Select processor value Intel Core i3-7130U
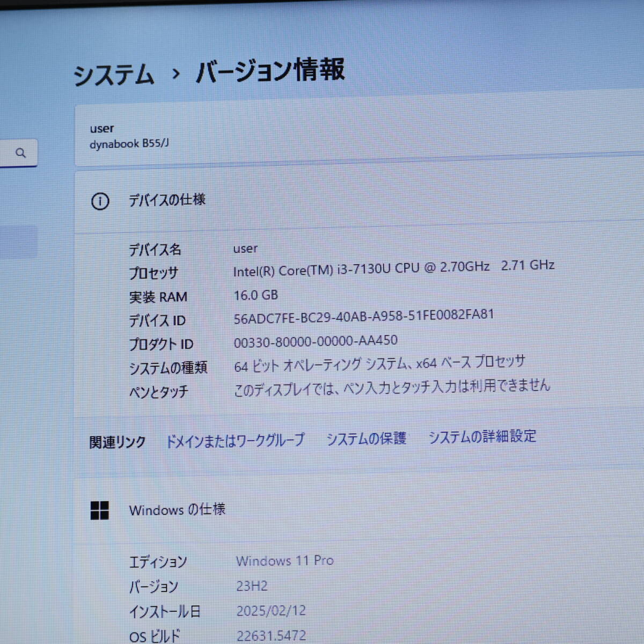Viewport: 644px width, 644px height. tap(394, 268)
